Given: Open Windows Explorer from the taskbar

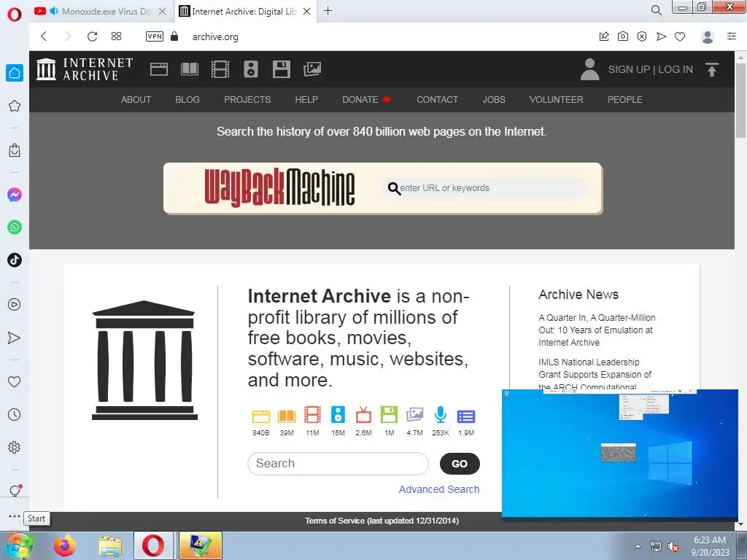Looking at the screenshot, I should 110,545.
